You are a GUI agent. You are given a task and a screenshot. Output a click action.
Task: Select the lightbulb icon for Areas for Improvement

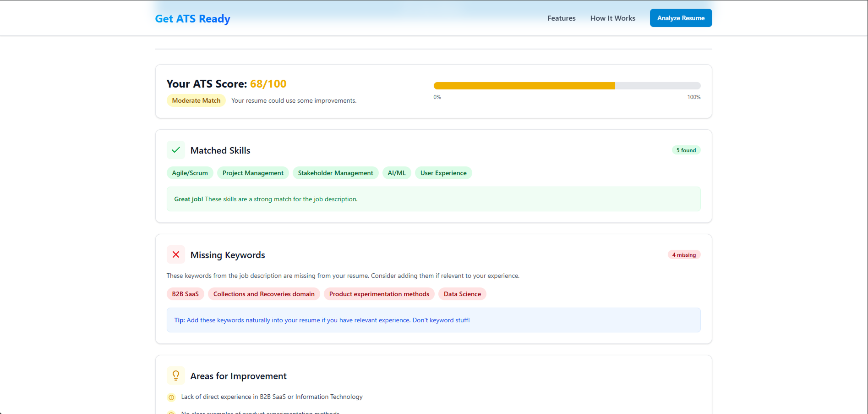[x=175, y=375]
